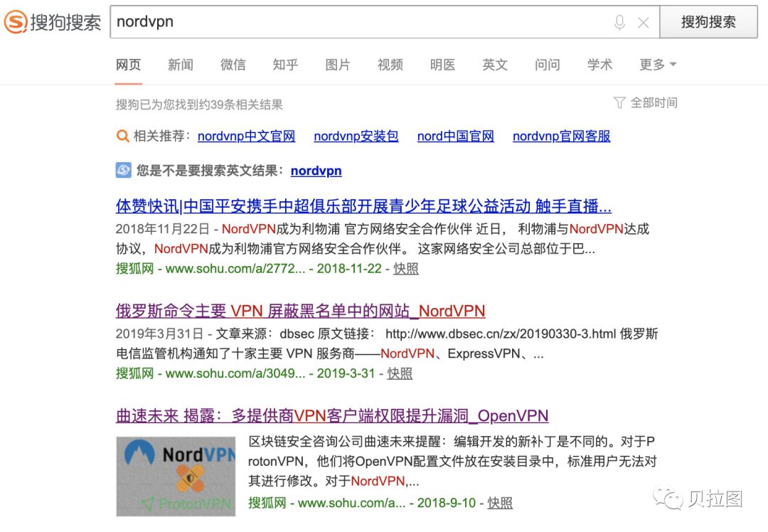Image resolution: width=768 pixels, height=532 pixels.
Task: Click the orange related-search magnifier icon
Action: pos(123,137)
